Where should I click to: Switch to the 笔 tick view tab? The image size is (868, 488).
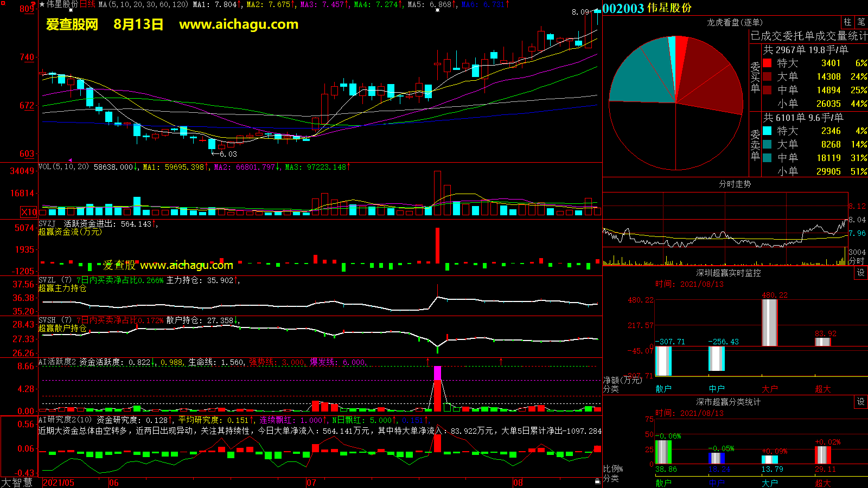pyautogui.click(x=861, y=22)
